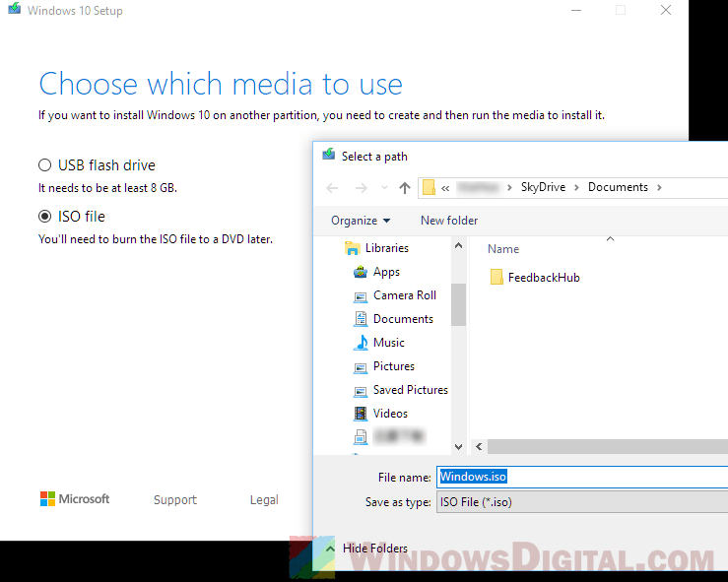Open the Music library
The image size is (728, 582).
tap(388, 343)
